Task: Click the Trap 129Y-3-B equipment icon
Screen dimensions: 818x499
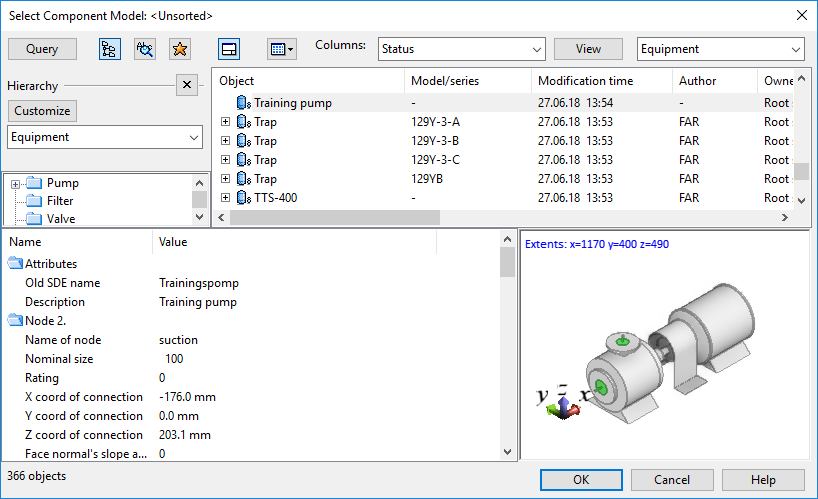Action: click(244, 141)
